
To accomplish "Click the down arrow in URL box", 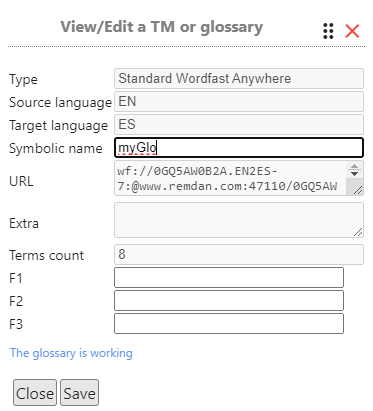I will pyautogui.click(x=354, y=174).
